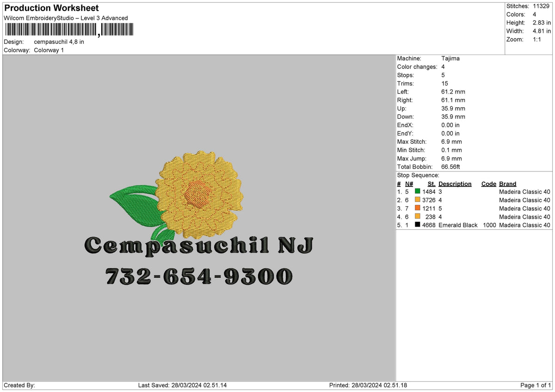Click the "Stops:" label
This screenshot has height=392, width=555.
(x=406, y=75)
